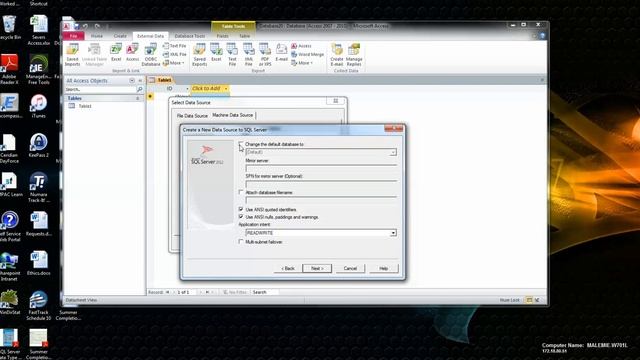Switch to Home ribbon tab
640x360 pixels.
[x=97, y=36]
